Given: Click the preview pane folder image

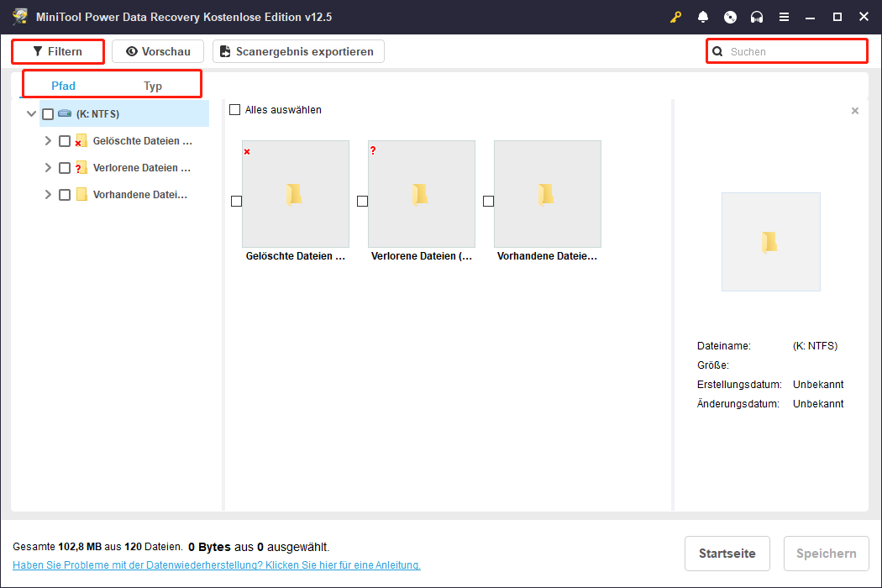Looking at the screenshot, I should coord(771,242).
